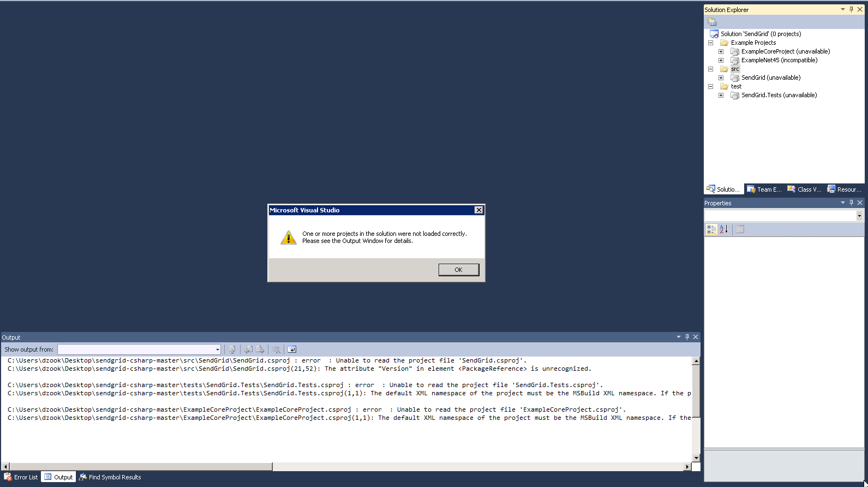
Task: Open the Properties object selector dropdown
Action: coord(859,216)
